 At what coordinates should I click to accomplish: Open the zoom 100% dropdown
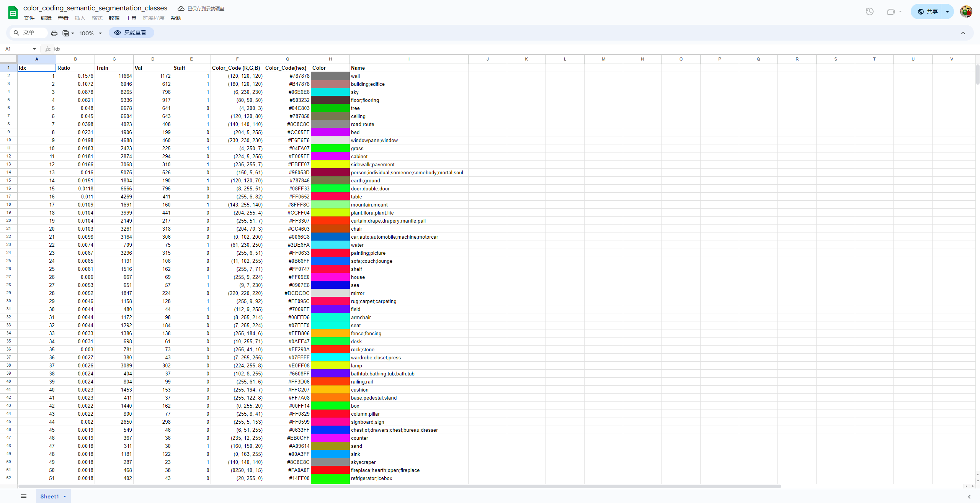pos(91,33)
